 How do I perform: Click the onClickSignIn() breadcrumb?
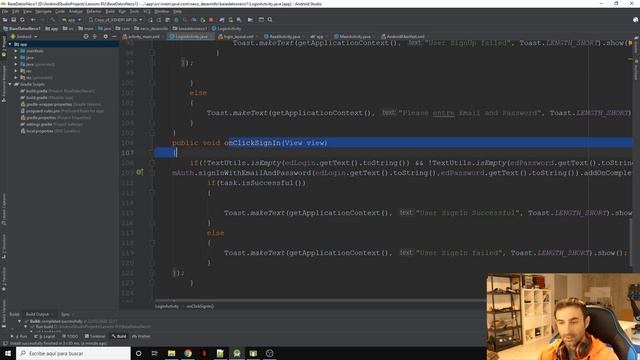[200, 306]
